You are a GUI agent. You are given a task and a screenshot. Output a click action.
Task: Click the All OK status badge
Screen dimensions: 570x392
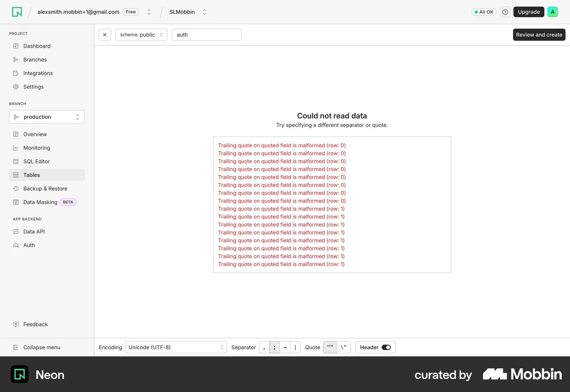click(484, 12)
